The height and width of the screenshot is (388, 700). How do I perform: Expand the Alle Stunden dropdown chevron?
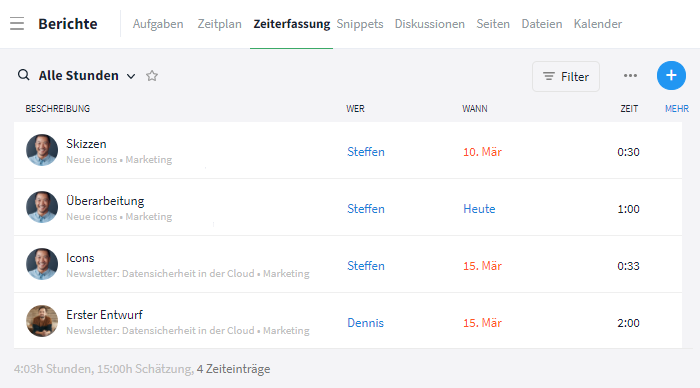pos(131,76)
